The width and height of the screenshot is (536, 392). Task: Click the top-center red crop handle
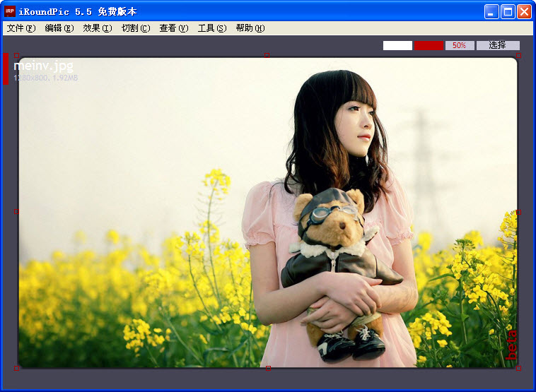tap(267, 55)
